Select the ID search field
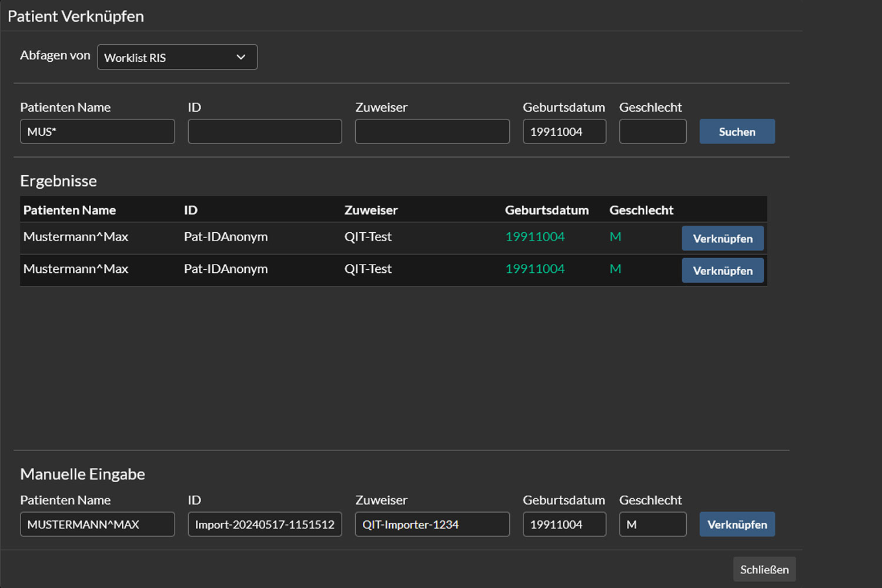882x588 pixels. click(x=265, y=131)
